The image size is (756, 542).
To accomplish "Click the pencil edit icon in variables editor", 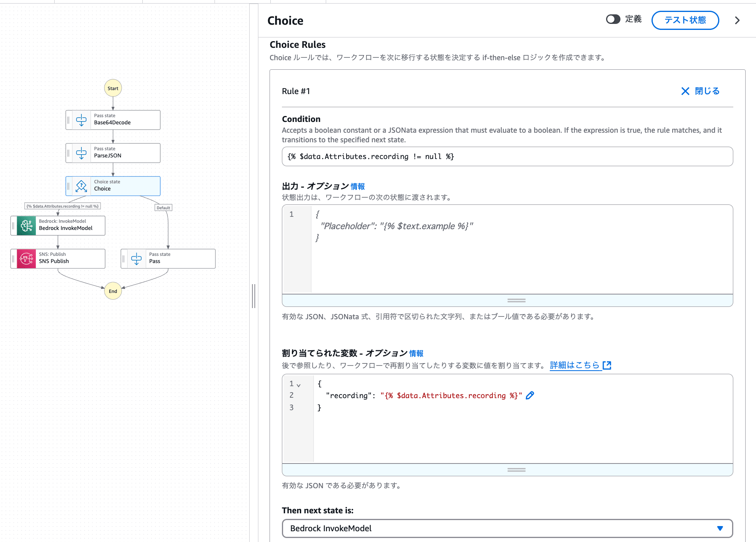I will click(x=530, y=395).
